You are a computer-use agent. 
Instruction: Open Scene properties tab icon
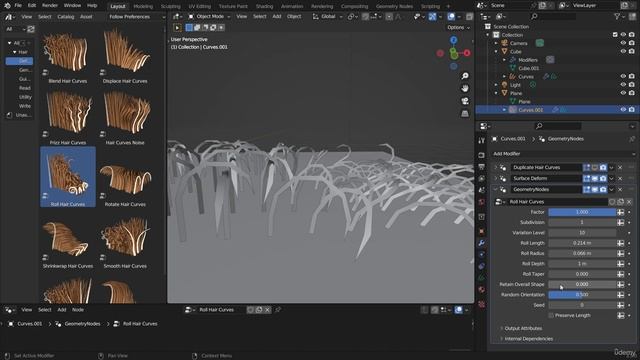482,190
